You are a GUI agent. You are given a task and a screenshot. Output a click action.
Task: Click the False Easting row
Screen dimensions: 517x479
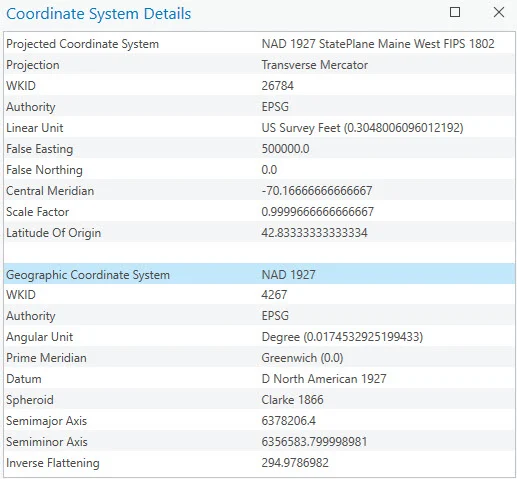click(x=259, y=149)
